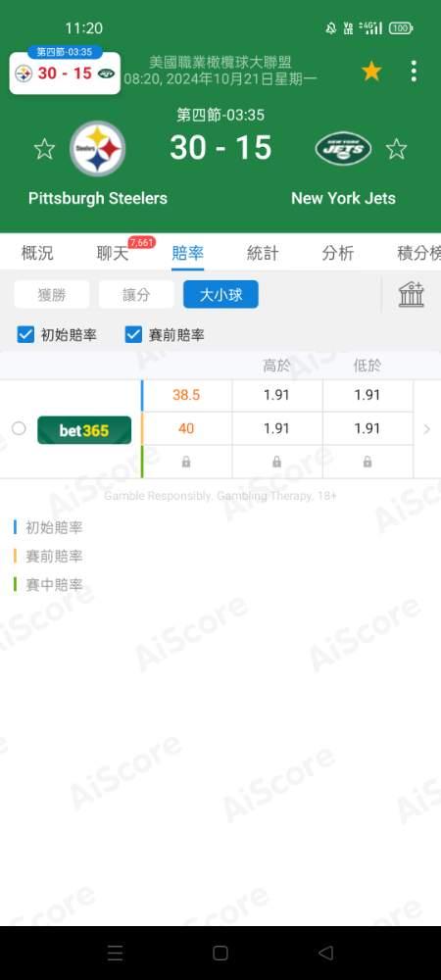Tap 1.91 over odds in 38.5 row
The height and width of the screenshot is (980, 441).
click(x=276, y=395)
